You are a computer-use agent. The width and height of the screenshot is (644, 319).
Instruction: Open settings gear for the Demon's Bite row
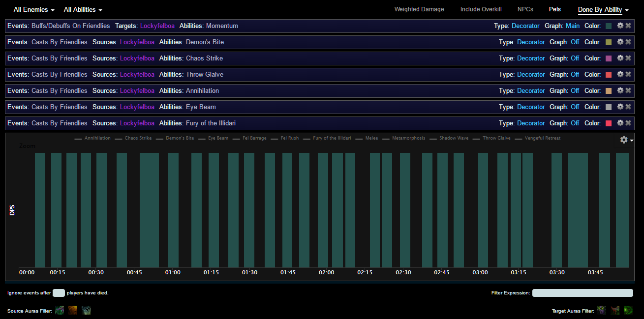click(620, 42)
